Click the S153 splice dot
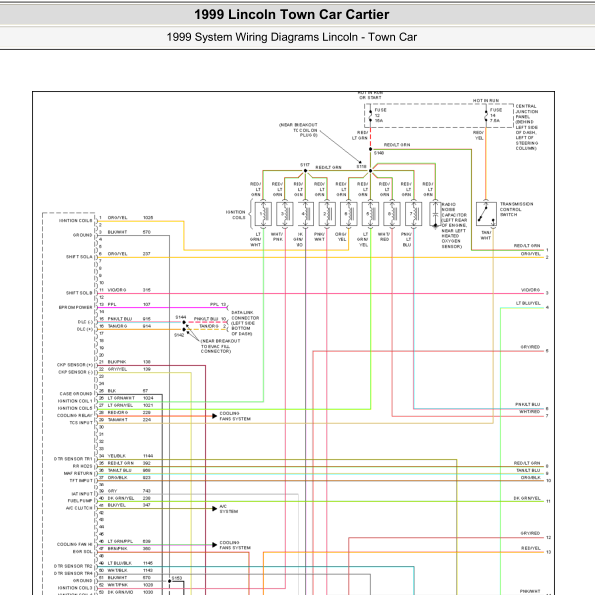The width and height of the screenshot is (595, 595). click(x=170, y=581)
